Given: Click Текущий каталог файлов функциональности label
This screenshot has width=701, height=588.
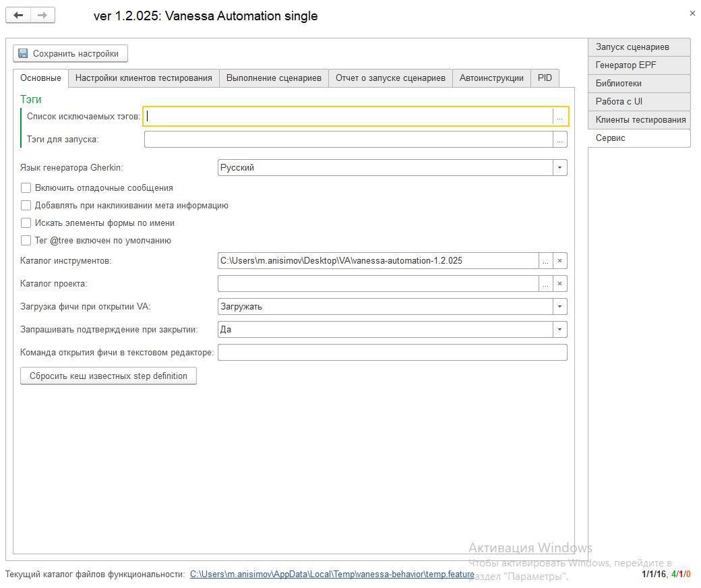Looking at the screenshot, I should pyautogui.click(x=95, y=574).
